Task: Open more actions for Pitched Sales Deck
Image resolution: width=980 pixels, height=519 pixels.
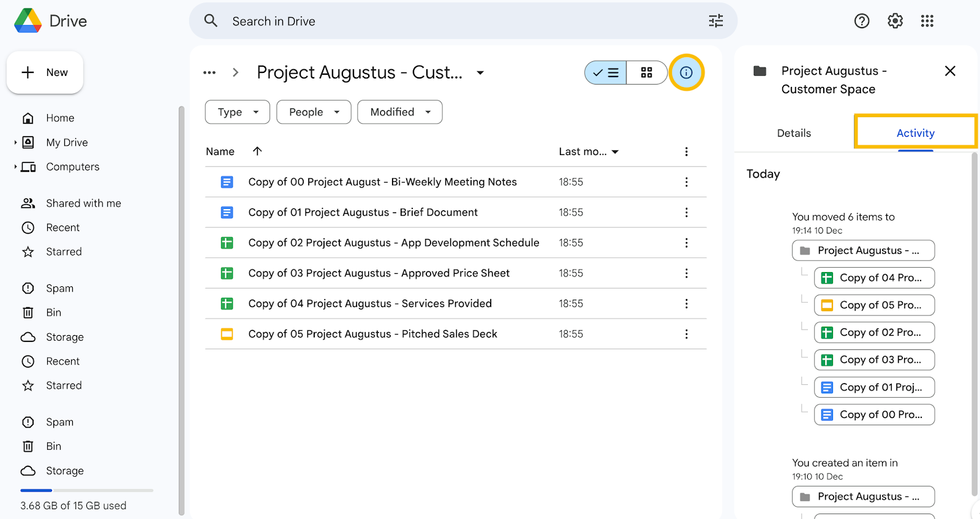Action: pos(686,334)
